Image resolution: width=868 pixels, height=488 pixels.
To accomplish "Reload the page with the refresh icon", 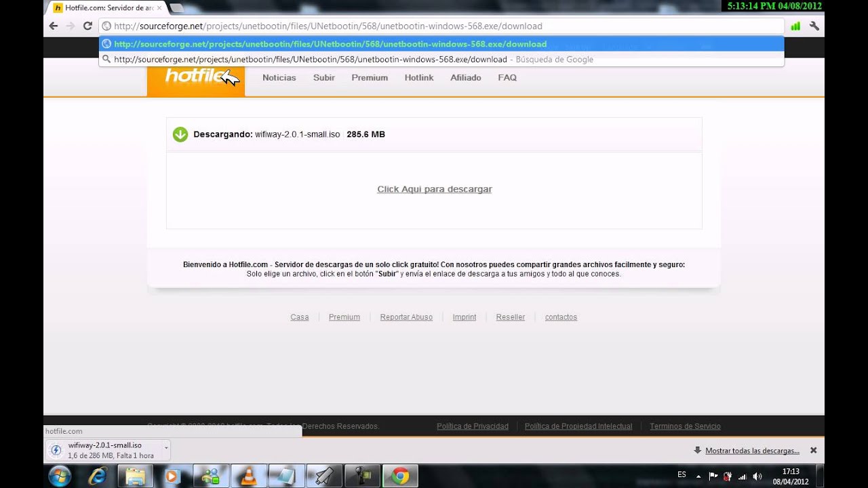I will [x=87, y=26].
